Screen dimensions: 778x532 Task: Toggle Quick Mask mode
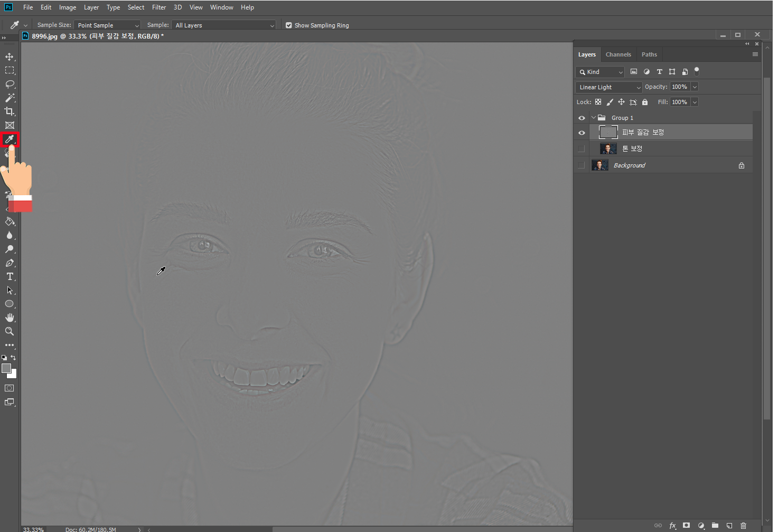[10, 388]
